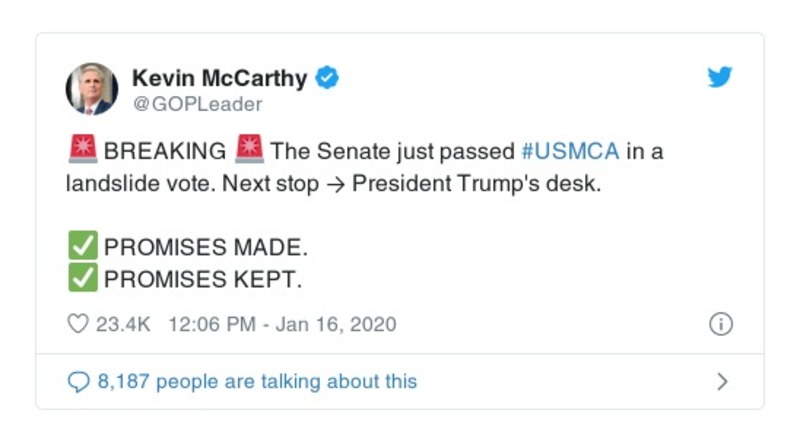Expand the conversation with the right chevron
Screen dimensions: 800x445
click(x=722, y=381)
